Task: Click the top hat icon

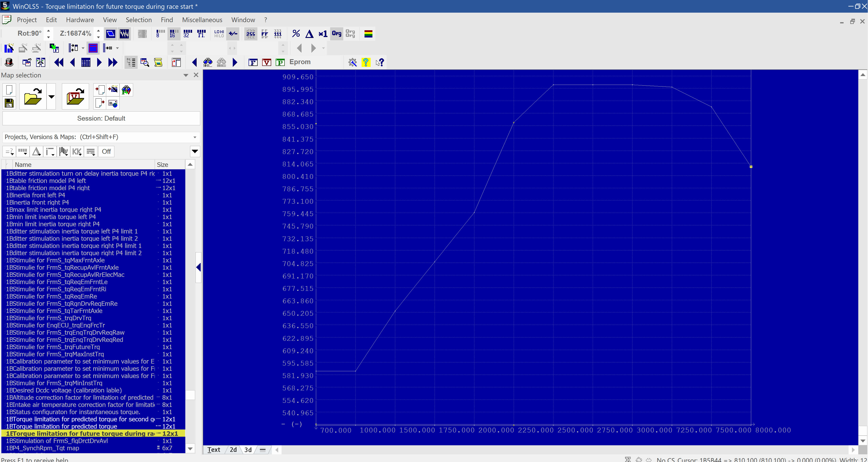Action: [9, 62]
